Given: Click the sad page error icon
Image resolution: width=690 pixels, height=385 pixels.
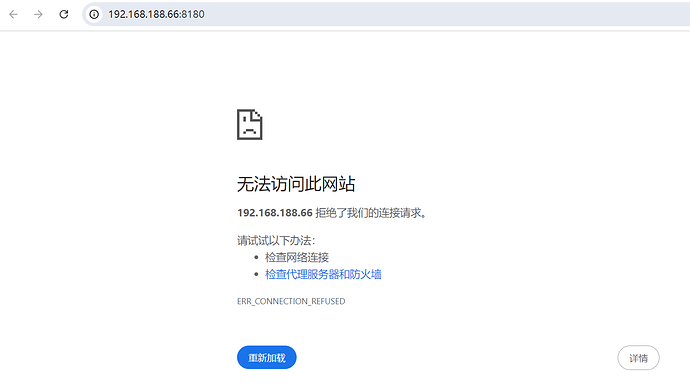Looking at the screenshot, I should (x=250, y=125).
